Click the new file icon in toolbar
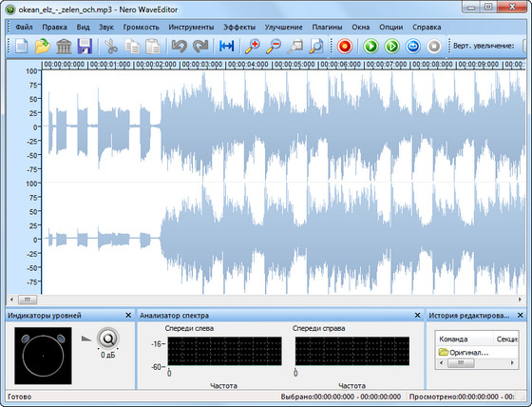Viewport: 532px width, 407px height. click(21, 47)
